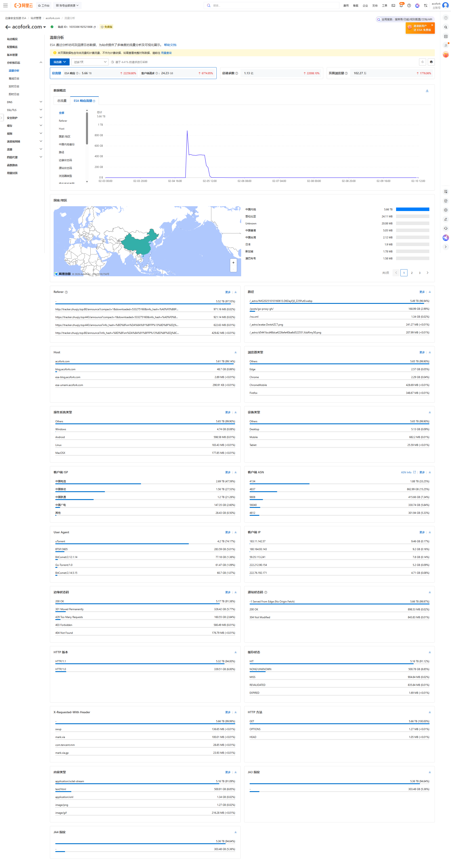
Task: Open the 筛选器 filter dropdown
Action: coord(60,62)
